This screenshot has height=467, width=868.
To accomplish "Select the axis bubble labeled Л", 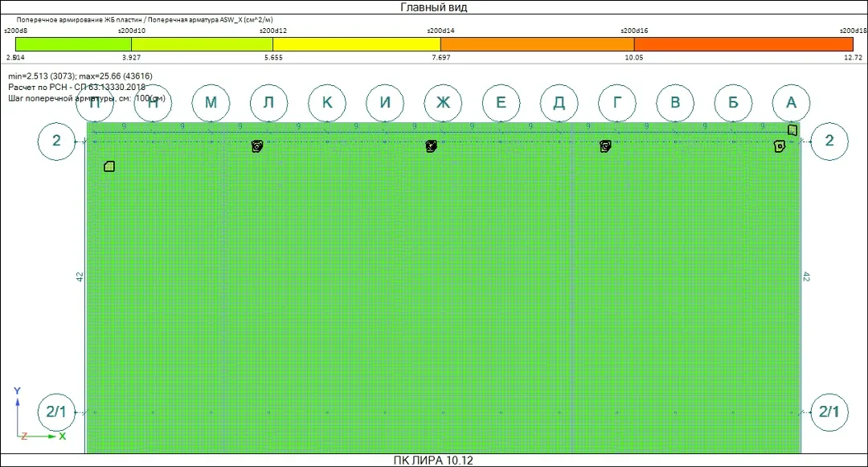I will click(269, 103).
